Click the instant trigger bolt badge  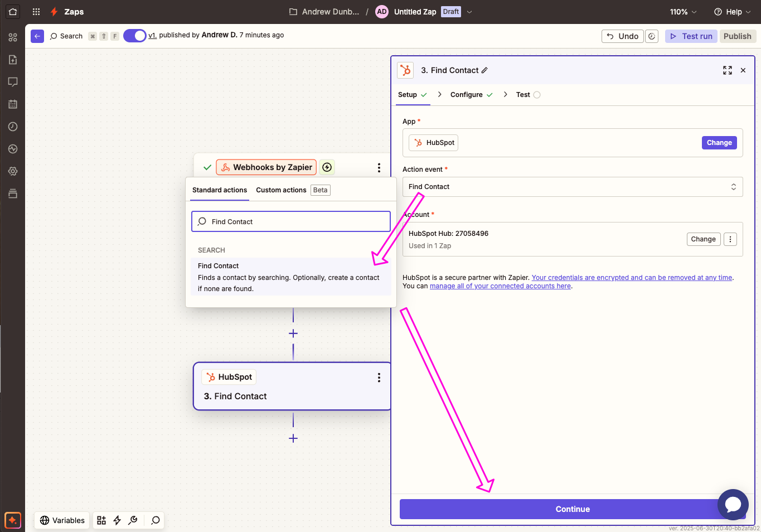pyautogui.click(x=327, y=167)
